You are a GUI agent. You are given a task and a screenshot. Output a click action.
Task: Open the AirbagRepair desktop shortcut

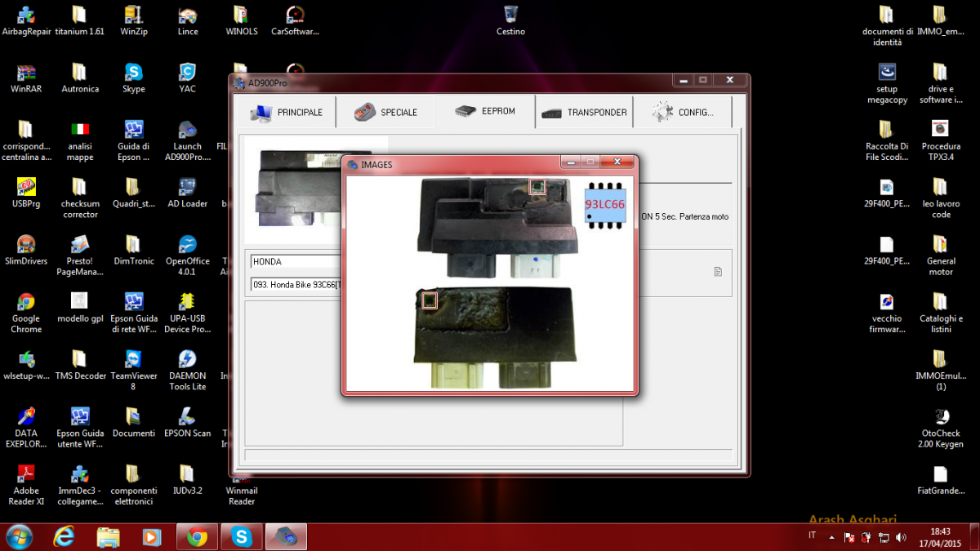coord(26,20)
